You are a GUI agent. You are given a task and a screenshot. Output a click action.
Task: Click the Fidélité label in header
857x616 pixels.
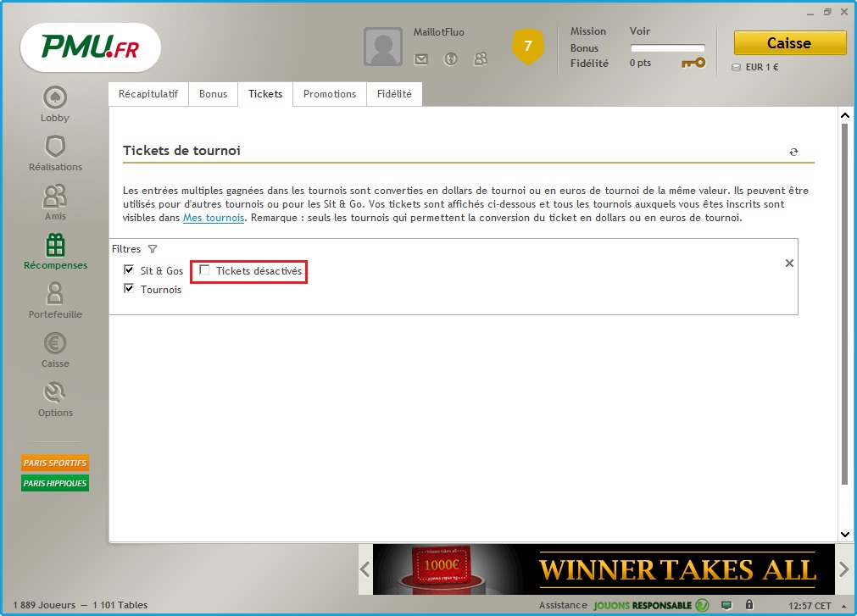pos(589,64)
